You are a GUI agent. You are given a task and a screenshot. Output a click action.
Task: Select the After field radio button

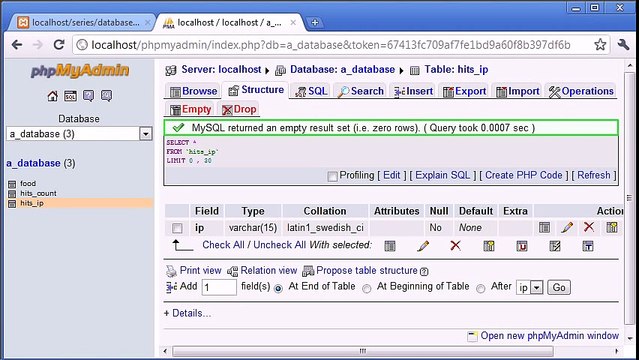coord(481,289)
